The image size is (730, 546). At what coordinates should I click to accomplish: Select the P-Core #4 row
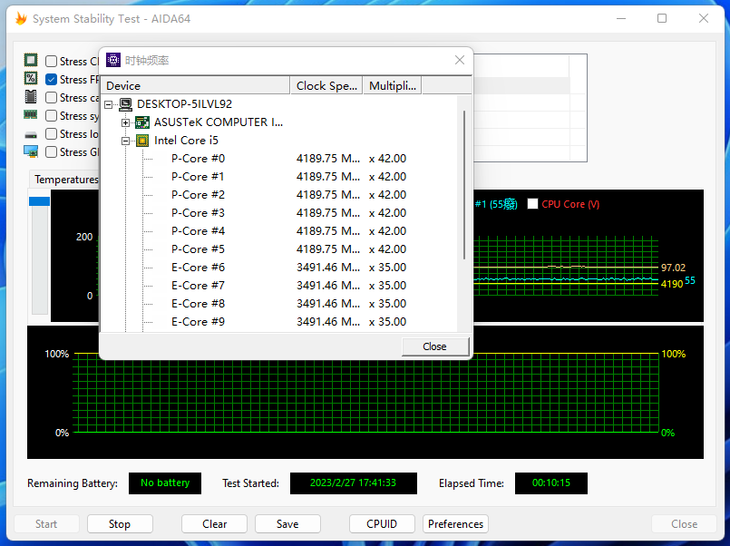pos(278,231)
